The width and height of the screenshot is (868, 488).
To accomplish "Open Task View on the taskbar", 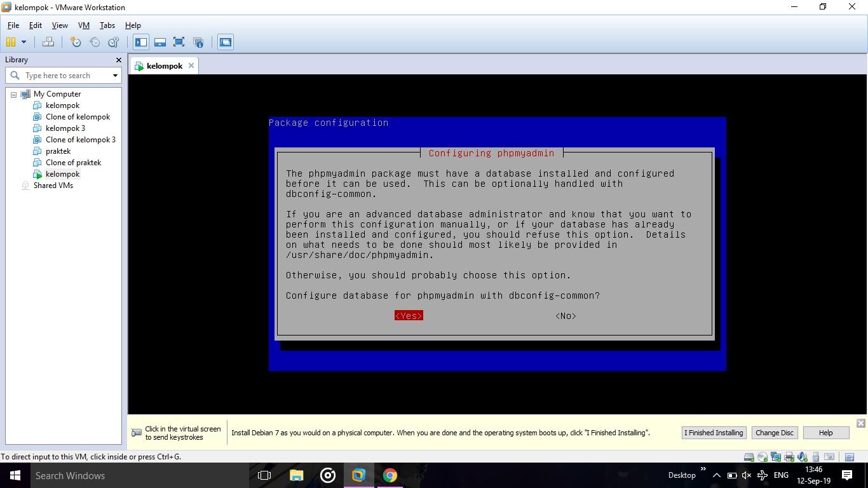I will point(264,475).
